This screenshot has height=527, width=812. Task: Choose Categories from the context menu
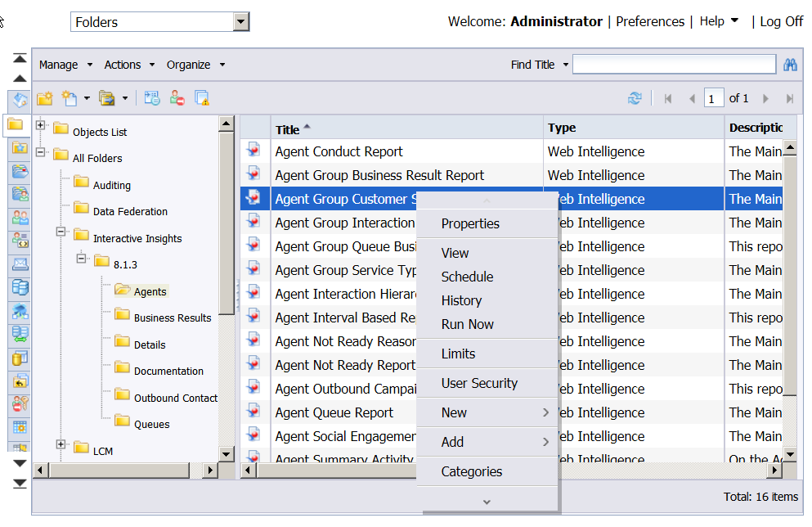click(487, 471)
